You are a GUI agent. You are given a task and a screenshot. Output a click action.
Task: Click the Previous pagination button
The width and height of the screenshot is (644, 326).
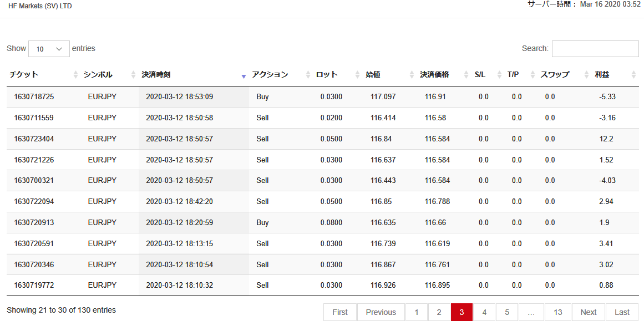[381, 312]
